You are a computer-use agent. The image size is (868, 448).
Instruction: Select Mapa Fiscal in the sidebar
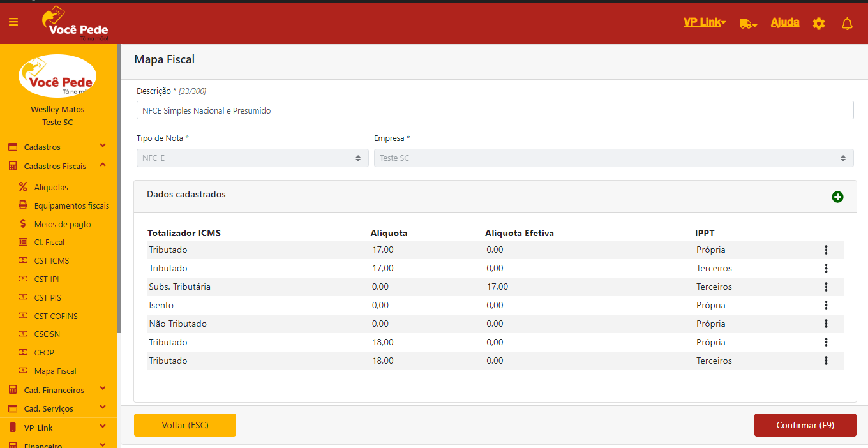tap(55, 371)
